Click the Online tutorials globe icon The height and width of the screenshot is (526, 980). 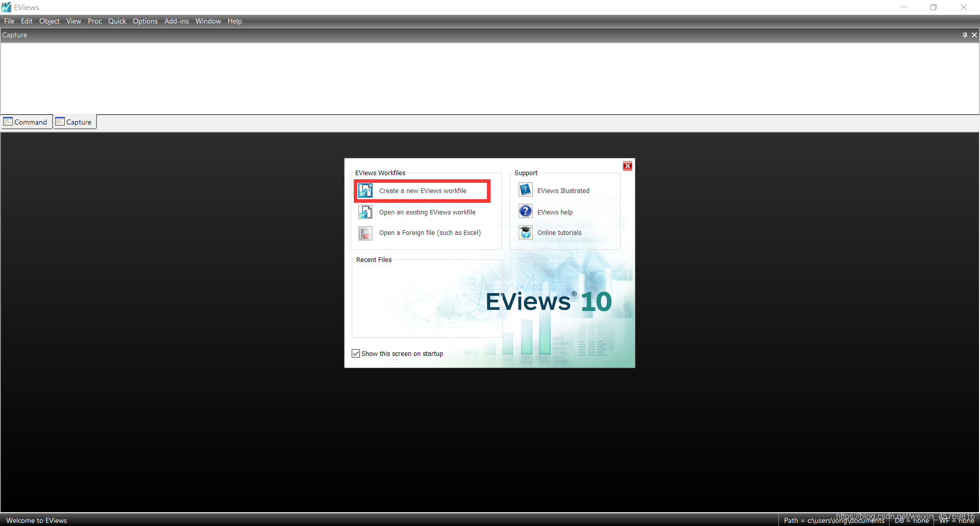526,233
